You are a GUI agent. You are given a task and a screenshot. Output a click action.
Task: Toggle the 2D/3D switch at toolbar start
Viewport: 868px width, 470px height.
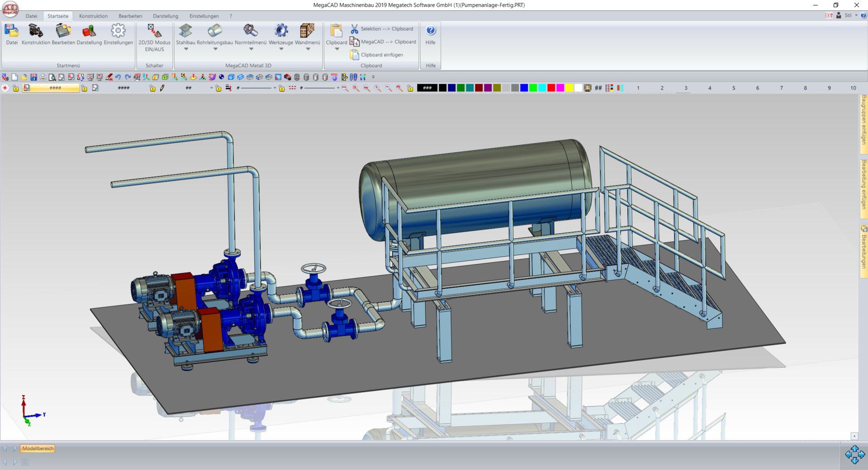pos(4,77)
